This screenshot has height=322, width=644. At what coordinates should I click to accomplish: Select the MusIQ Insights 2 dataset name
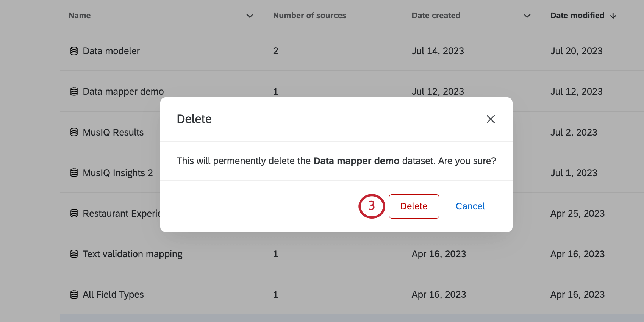pyautogui.click(x=118, y=173)
